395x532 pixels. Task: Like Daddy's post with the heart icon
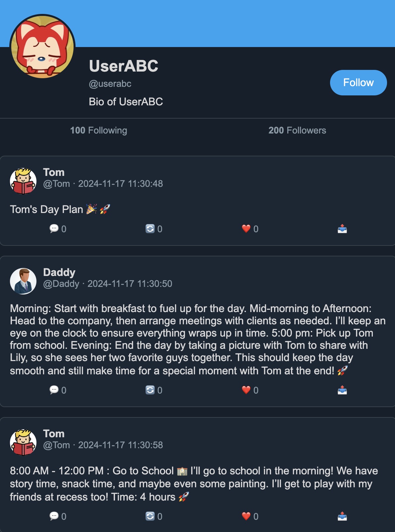point(246,390)
